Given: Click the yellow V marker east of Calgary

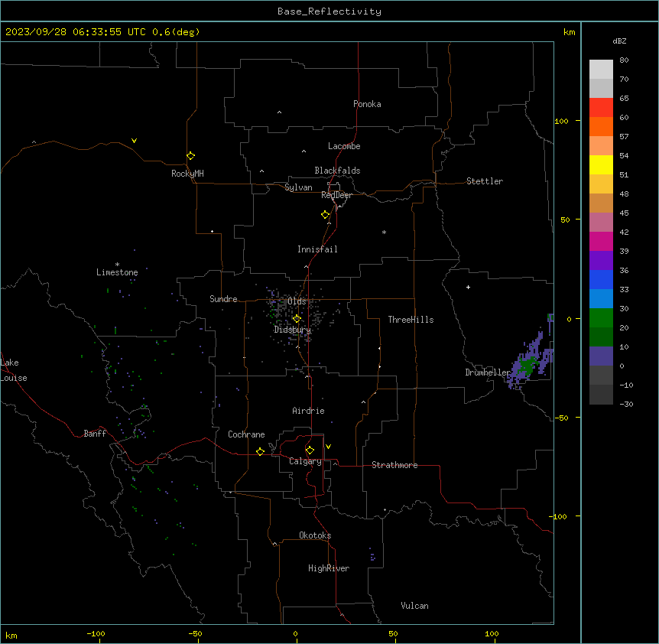Looking at the screenshot, I should coord(328,447).
